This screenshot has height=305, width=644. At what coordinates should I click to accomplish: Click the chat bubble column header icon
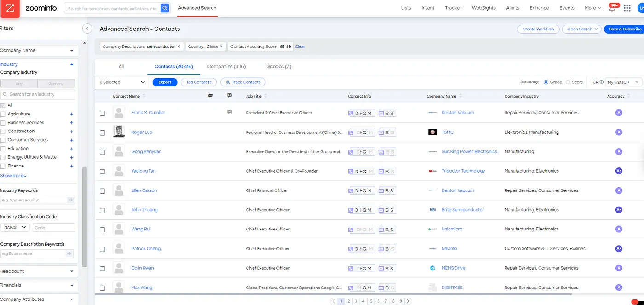[x=230, y=96]
